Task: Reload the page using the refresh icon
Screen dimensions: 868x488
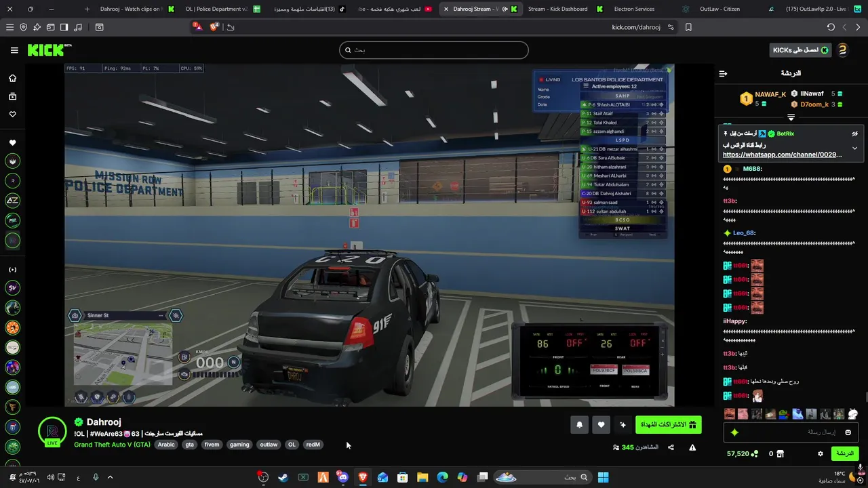Action: tap(831, 27)
